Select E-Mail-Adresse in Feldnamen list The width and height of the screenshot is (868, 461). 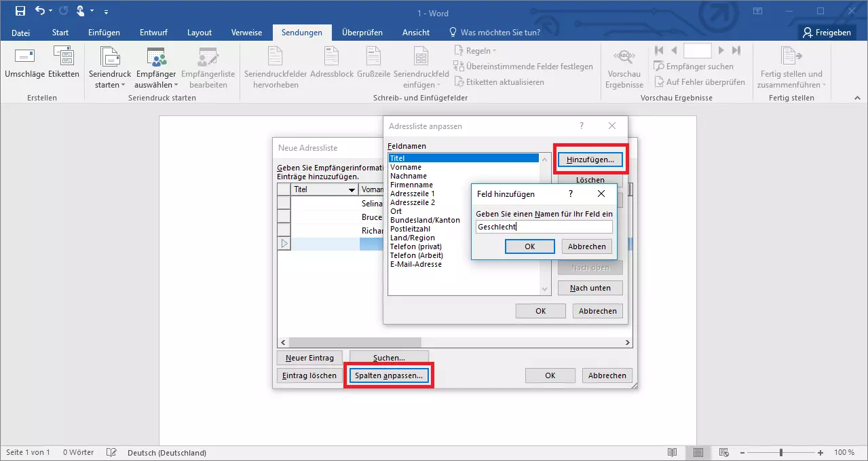416,264
